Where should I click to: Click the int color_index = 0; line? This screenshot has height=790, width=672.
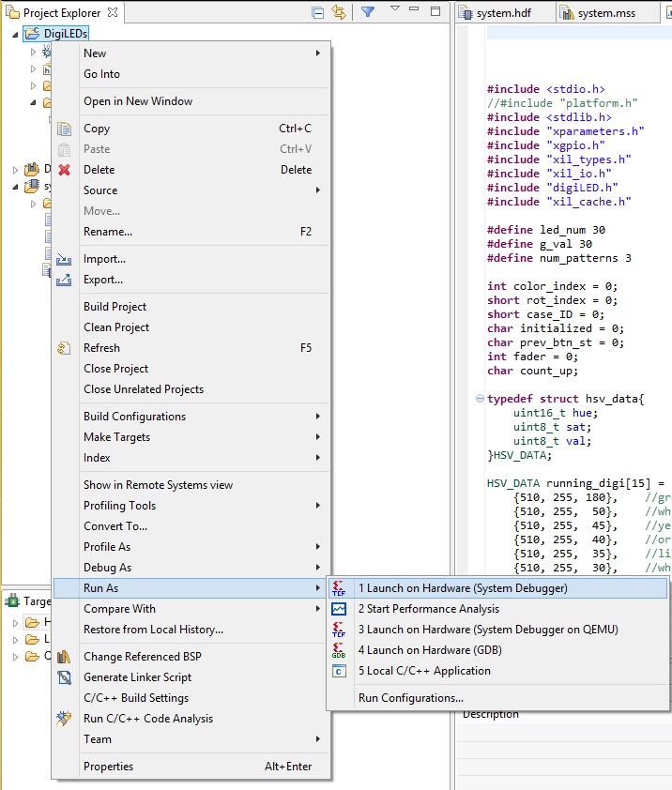click(x=552, y=286)
